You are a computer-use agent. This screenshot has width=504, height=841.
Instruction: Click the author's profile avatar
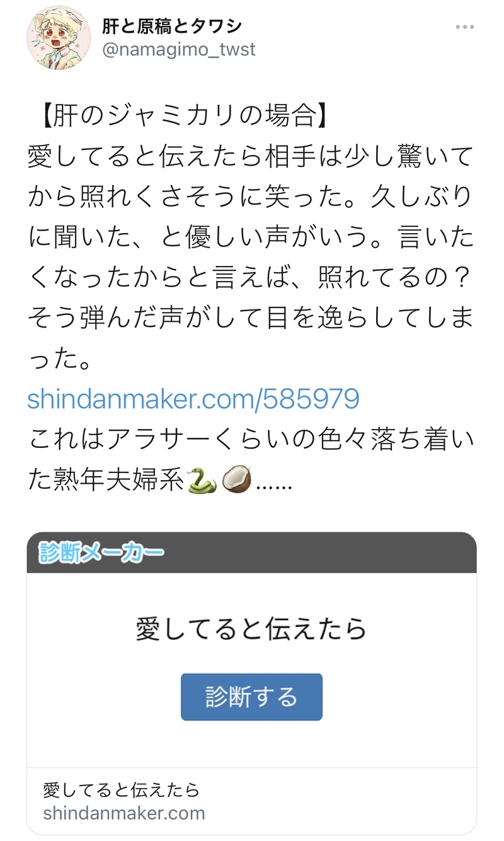pos(59,38)
